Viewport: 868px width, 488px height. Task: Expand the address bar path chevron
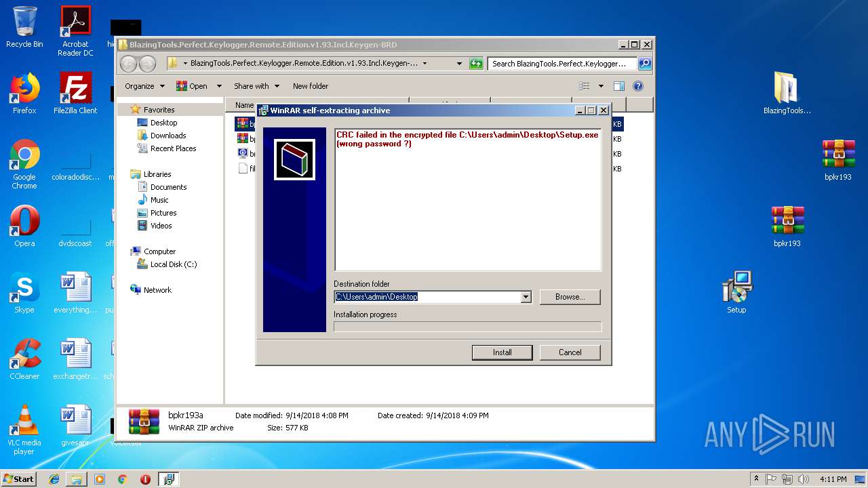(x=425, y=63)
